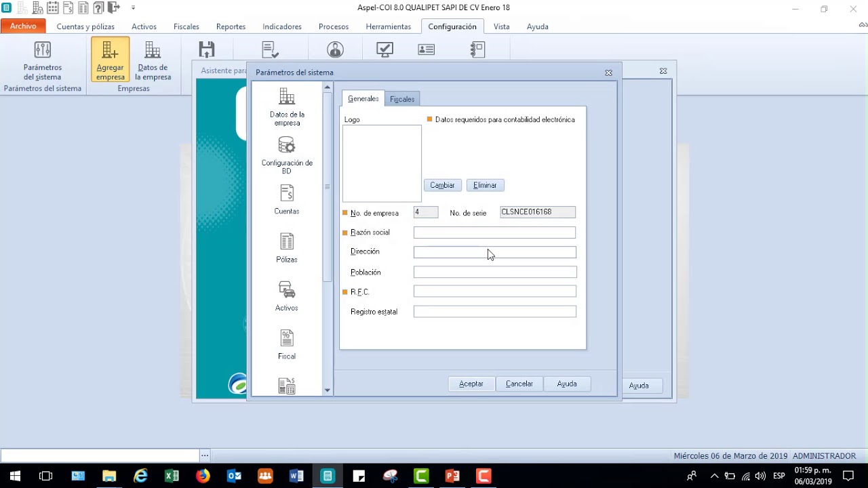Click the Población input field
The height and width of the screenshot is (488, 868).
495,272
